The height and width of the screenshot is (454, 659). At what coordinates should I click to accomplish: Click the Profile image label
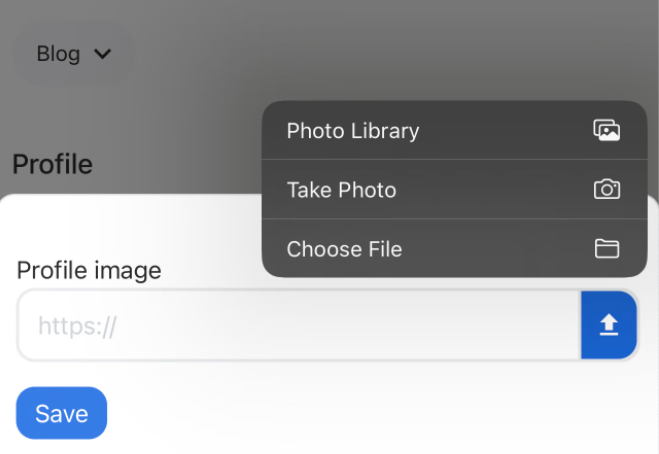(x=89, y=270)
